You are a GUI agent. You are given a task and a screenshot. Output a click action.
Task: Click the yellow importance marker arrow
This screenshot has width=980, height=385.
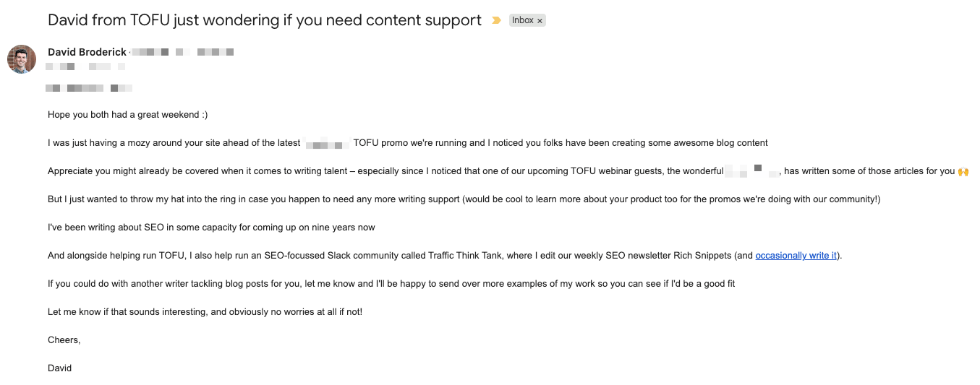pos(496,21)
